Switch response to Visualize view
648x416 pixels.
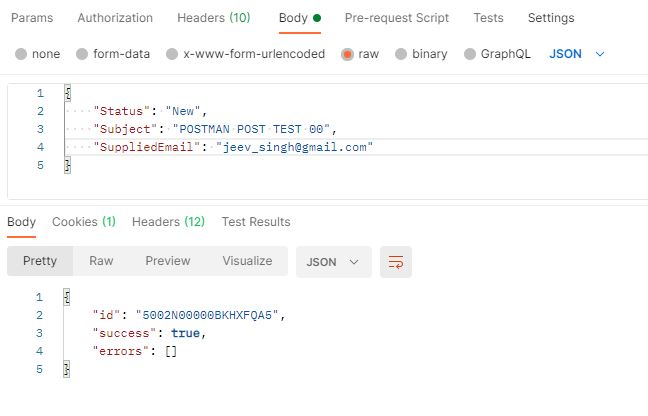pyautogui.click(x=247, y=261)
